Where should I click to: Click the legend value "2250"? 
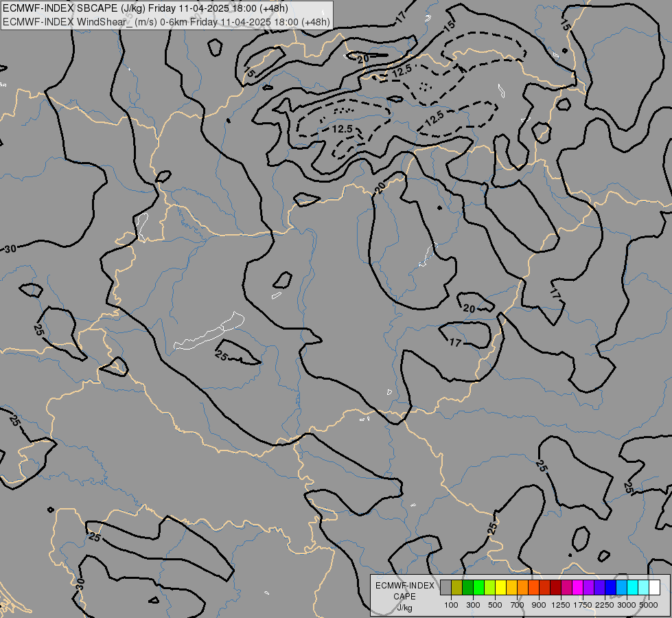[x=605, y=605]
